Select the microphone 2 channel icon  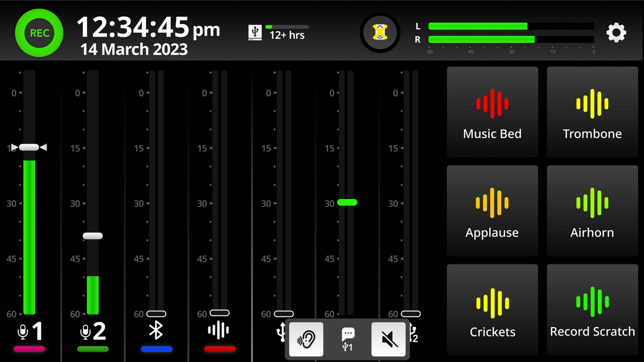click(x=93, y=331)
